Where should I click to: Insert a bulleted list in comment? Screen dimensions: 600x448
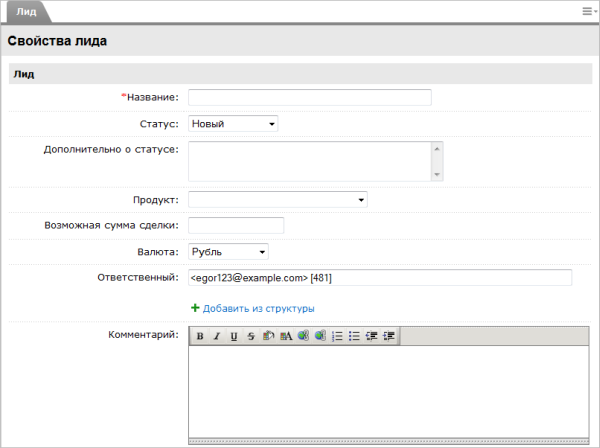tap(354, 337)
